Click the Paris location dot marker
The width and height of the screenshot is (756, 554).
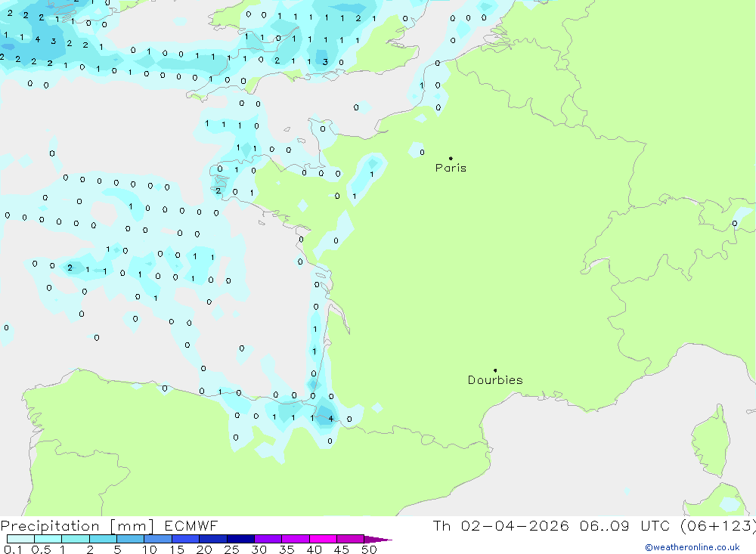(x=451, y=158)
